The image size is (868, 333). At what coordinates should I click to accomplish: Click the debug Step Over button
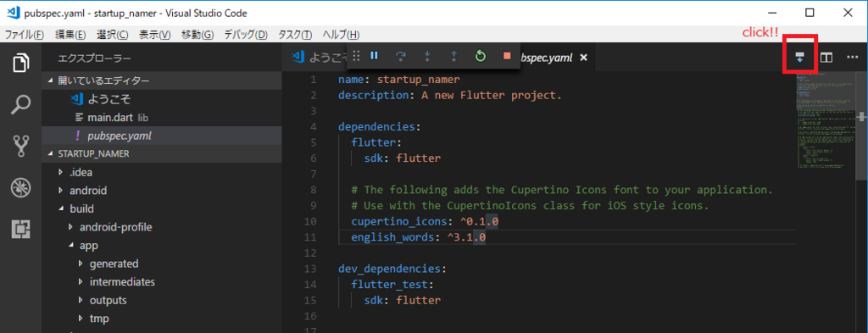(x=401, y=56)
